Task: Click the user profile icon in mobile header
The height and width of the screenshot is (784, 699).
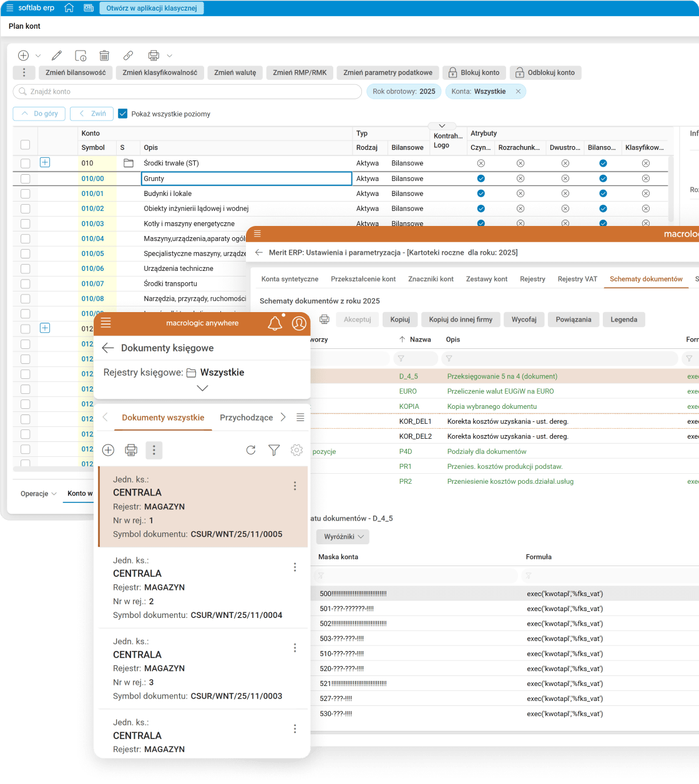Action: (x=299, y=323)
